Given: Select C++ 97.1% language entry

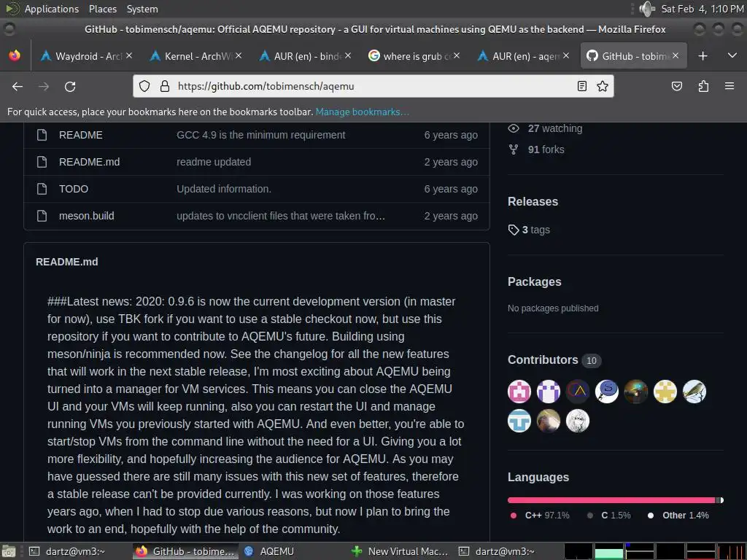Looking at the screenshot, I should point(540,516).
